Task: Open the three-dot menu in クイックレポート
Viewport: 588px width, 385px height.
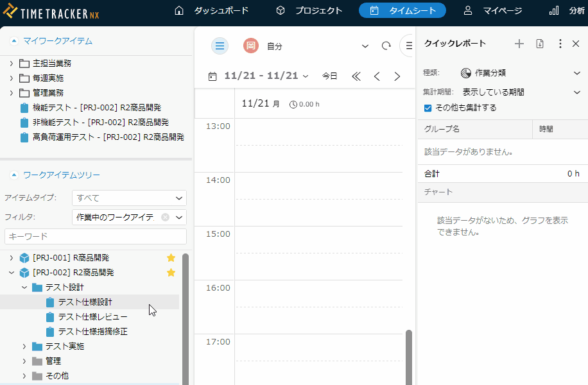Action: click(x=560, y=44)
